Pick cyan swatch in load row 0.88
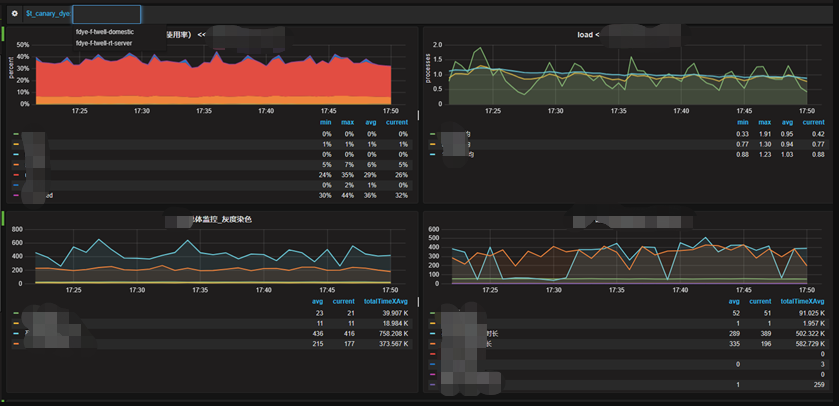The image size is (839, 406). pos(432,155)
